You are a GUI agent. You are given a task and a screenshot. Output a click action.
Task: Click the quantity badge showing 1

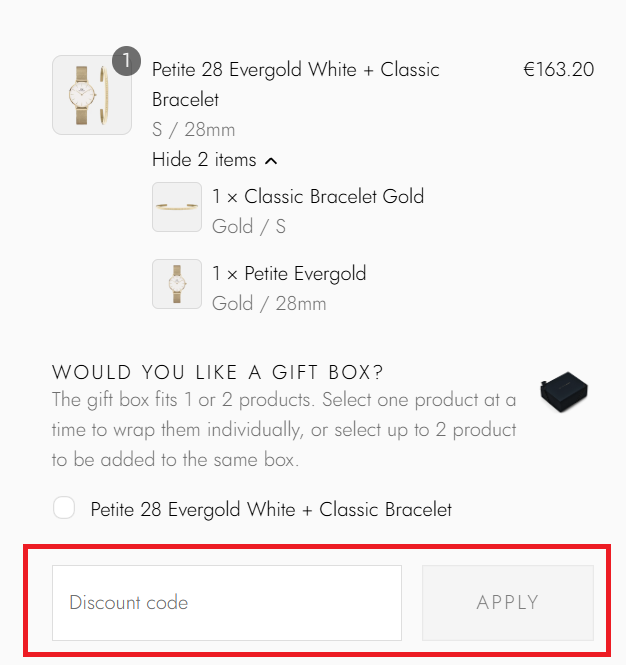(126, 60)
